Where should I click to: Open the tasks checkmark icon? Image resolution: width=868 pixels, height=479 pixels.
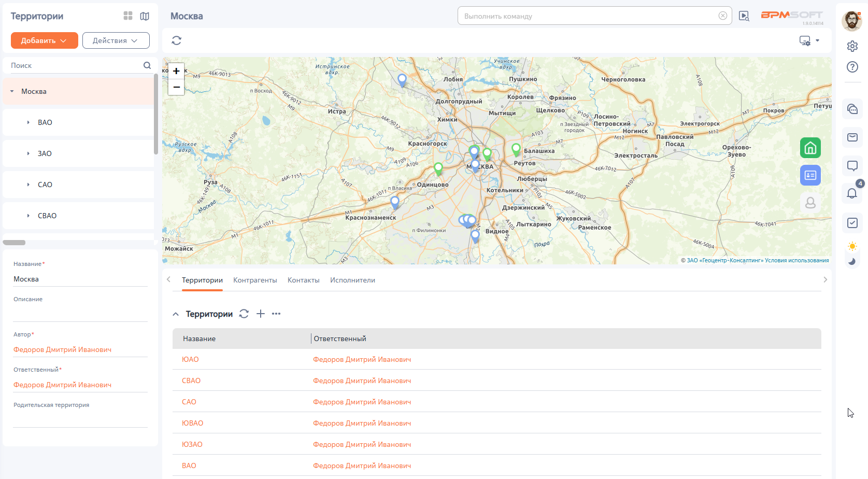852,223
